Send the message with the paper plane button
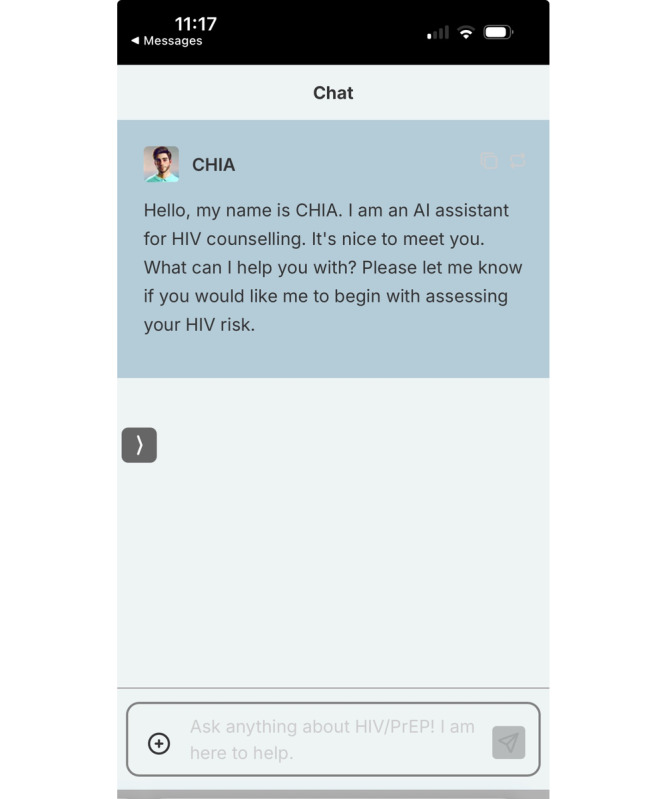Viewport: 666px width, 799px height. [x=509, y=742]
